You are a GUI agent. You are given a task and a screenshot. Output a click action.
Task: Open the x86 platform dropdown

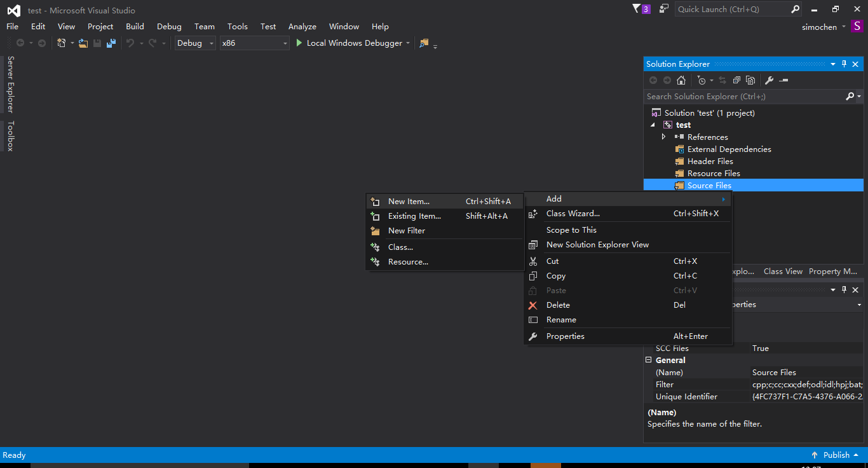coord(255,43)
